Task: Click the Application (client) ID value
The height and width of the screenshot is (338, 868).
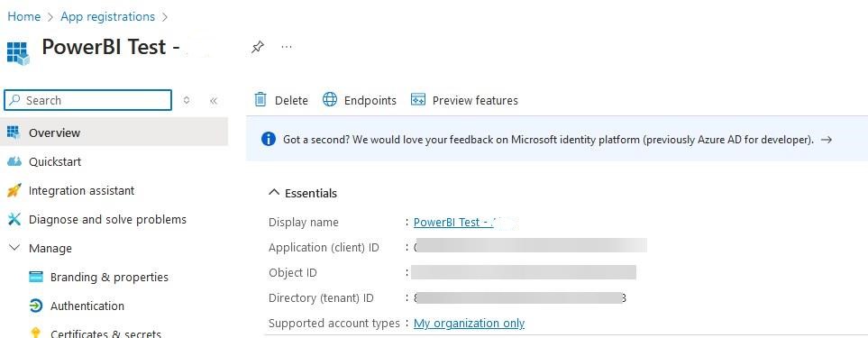Action: click(530, 246)
